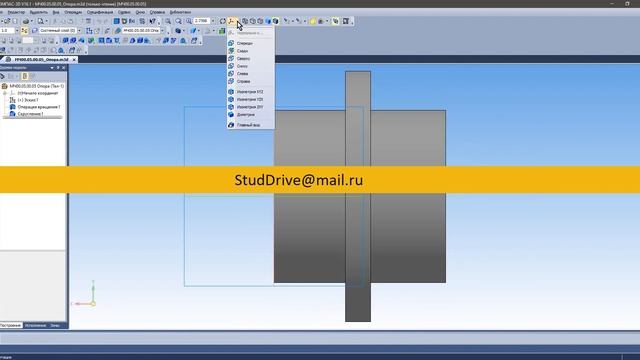The height and width of the screenshot is (360, 640).
Task: Click the layer manager icon
Action: [35, 31]
